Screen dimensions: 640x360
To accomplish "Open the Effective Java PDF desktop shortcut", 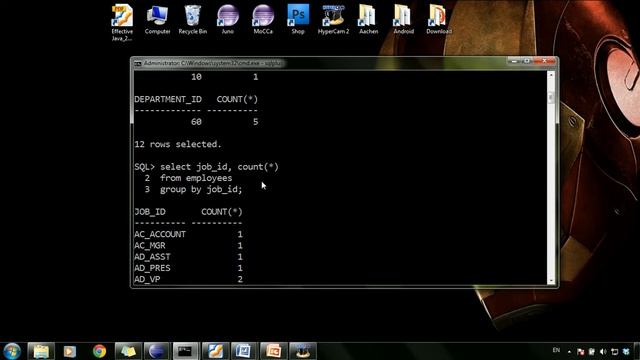I will coord(122,22).
